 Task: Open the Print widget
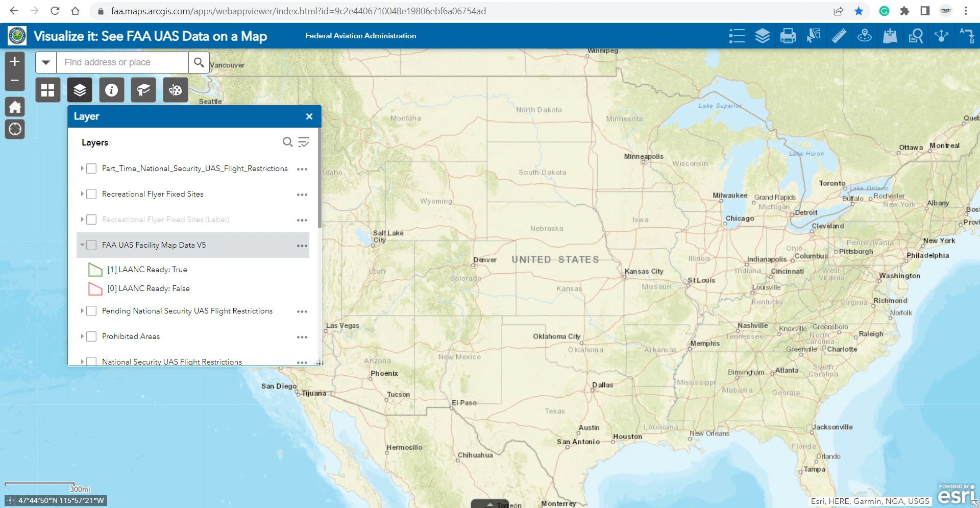click(x=788, y=36)
